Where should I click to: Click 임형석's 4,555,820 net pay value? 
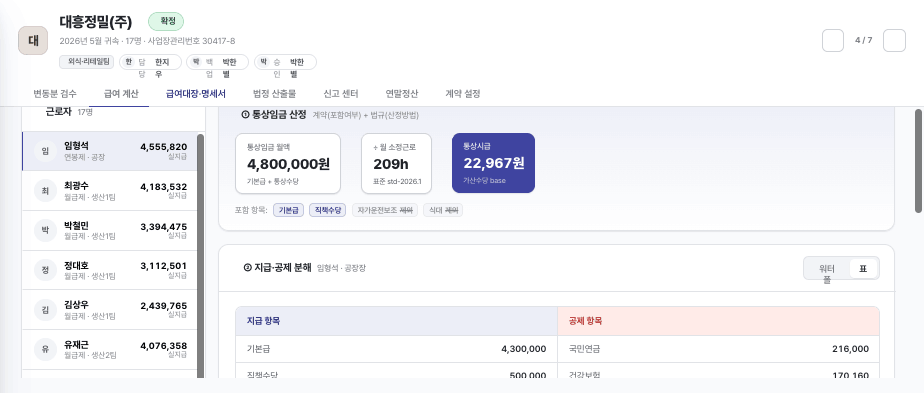pos(164,147)
